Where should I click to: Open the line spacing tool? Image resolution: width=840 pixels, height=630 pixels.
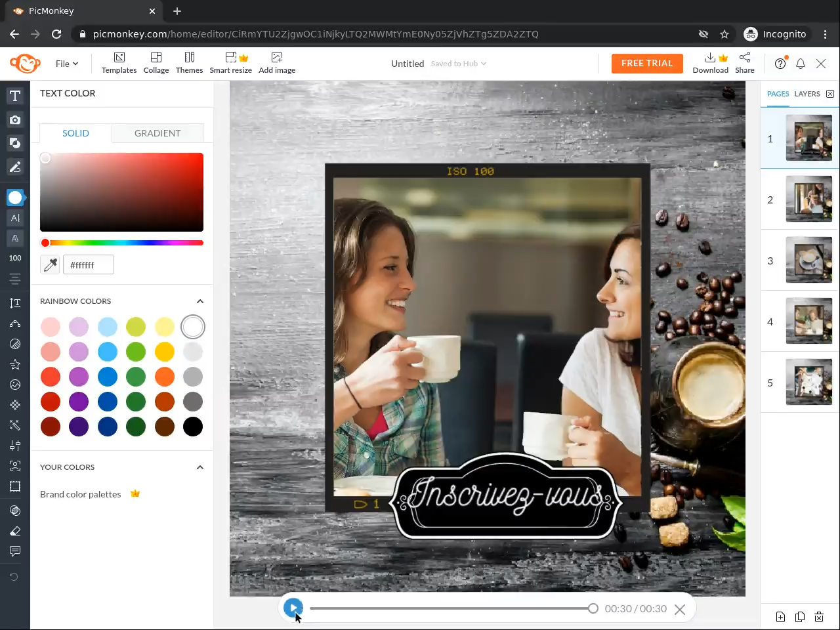15,303
